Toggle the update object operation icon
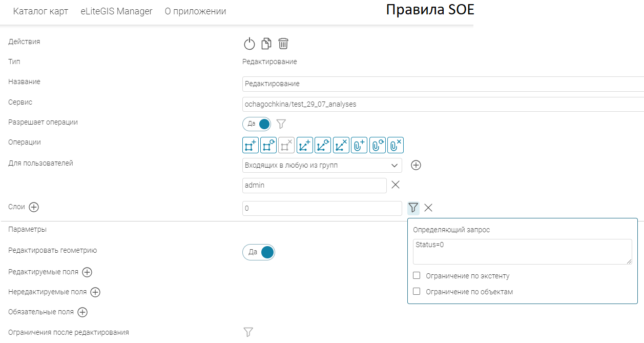644x343 pixels. click(x=268, y=146)
